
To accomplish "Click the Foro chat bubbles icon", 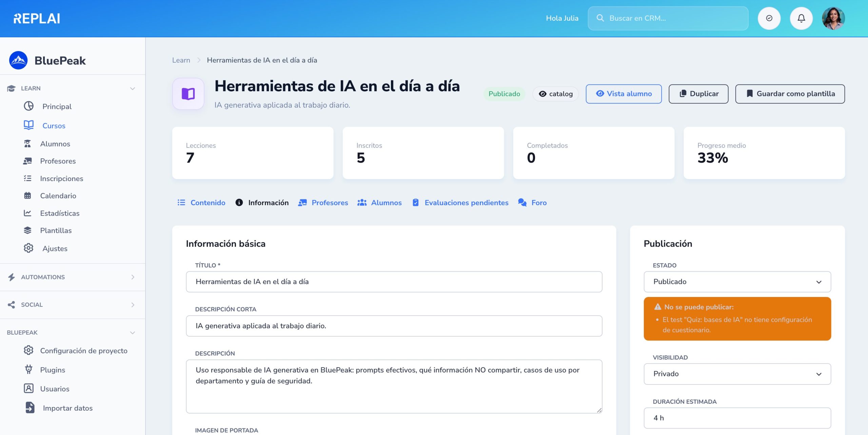I will 522,202.
